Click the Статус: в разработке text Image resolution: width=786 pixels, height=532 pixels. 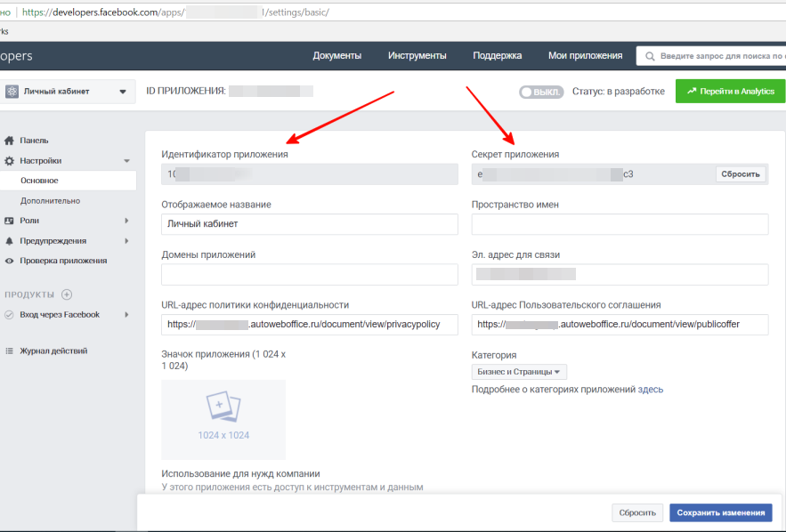[618, 92]
